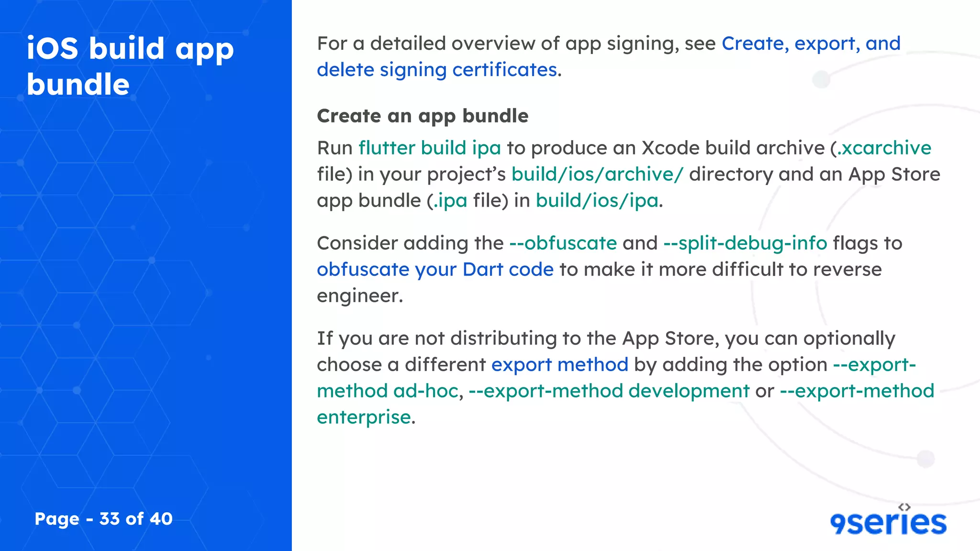980x551 pixels.
Task: Click the 9series logo
Action: coord(888,519)
